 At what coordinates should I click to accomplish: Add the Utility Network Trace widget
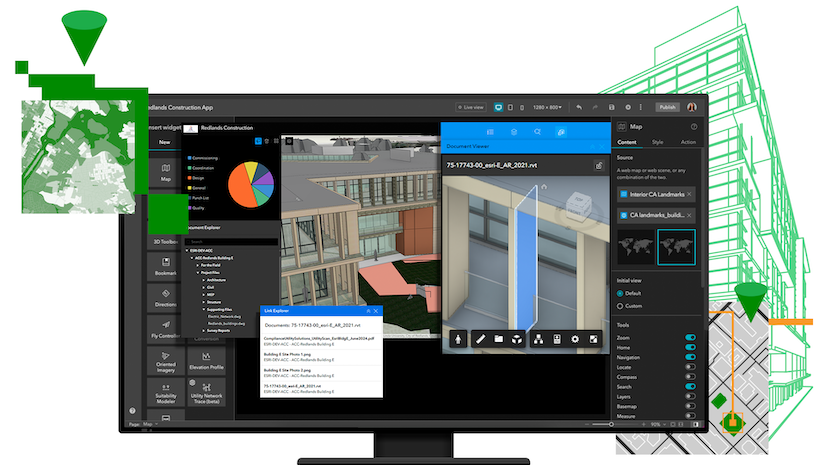(x=206, y=392)
